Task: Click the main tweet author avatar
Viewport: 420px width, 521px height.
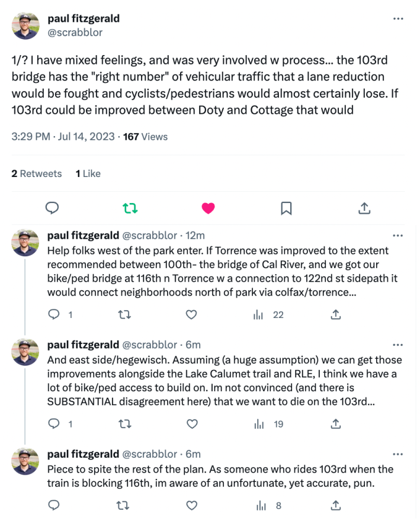Action: (x=25, y=25)
